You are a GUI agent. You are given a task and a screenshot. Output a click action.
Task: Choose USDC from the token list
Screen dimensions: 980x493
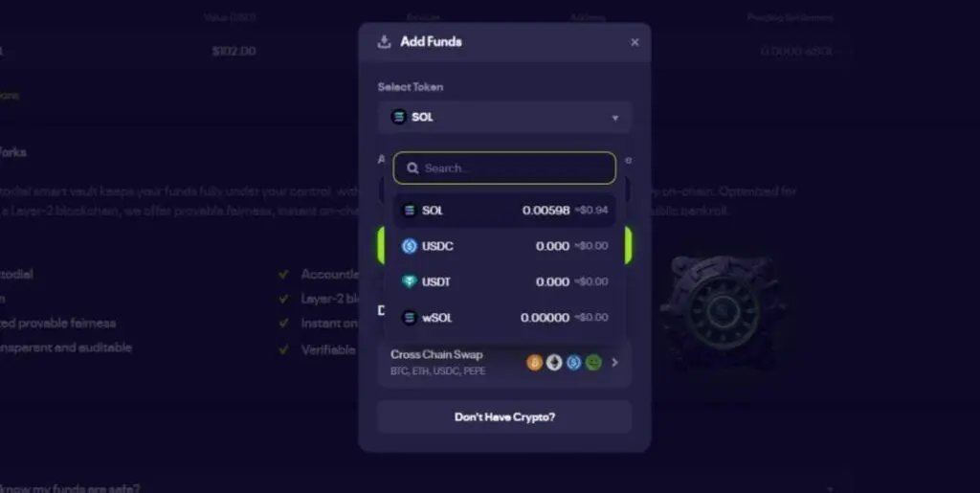tap(504, 246)
